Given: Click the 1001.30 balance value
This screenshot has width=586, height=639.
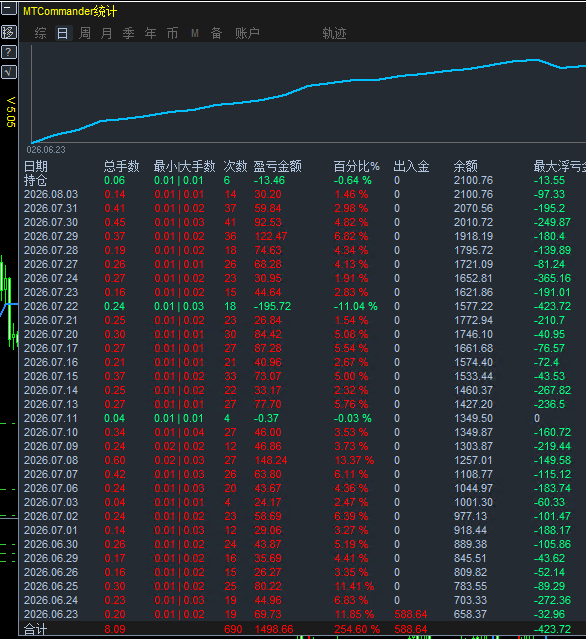Looking at the screenshot, I should pyautogui.click(x=474, y=502).
